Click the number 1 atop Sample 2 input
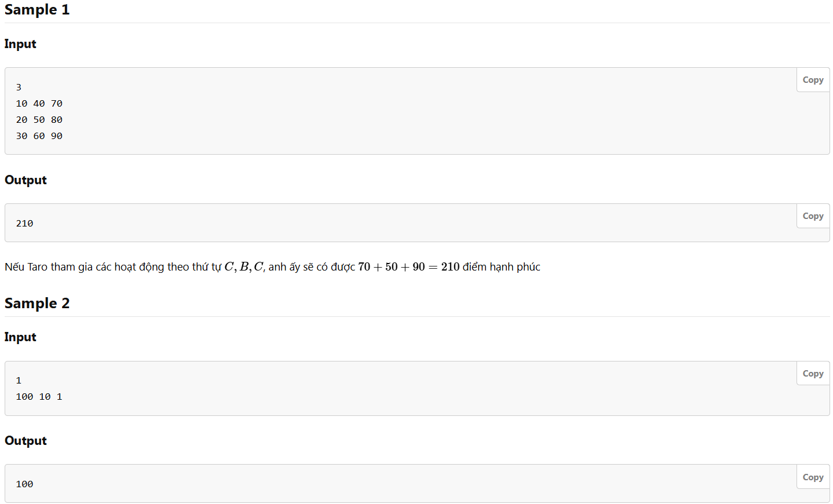This screenshot has width=833, height=504. pyautogui.click(x=19, y=381)
